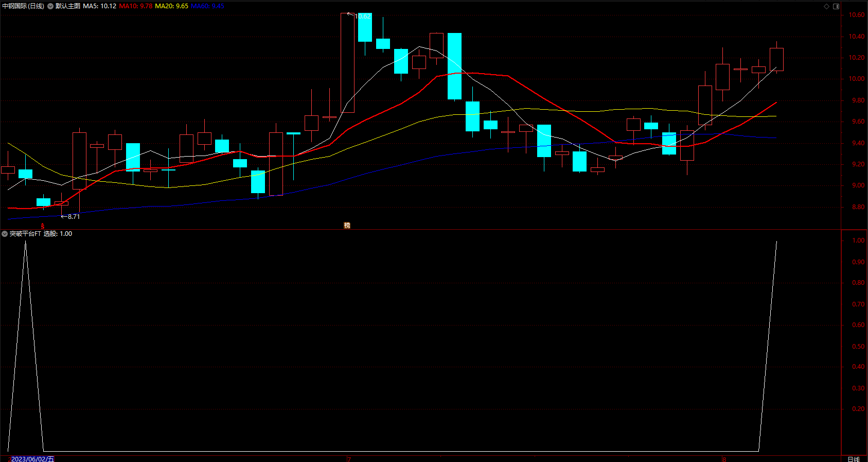Click the MA5: 10.12 indicator label
The image size is (868, 462).
(x=100, y=6)
